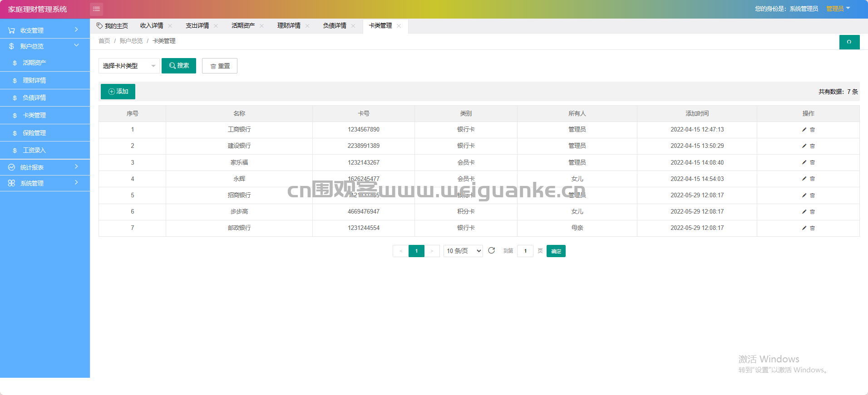Click the 搜索 search button

(x=179, y=66)
